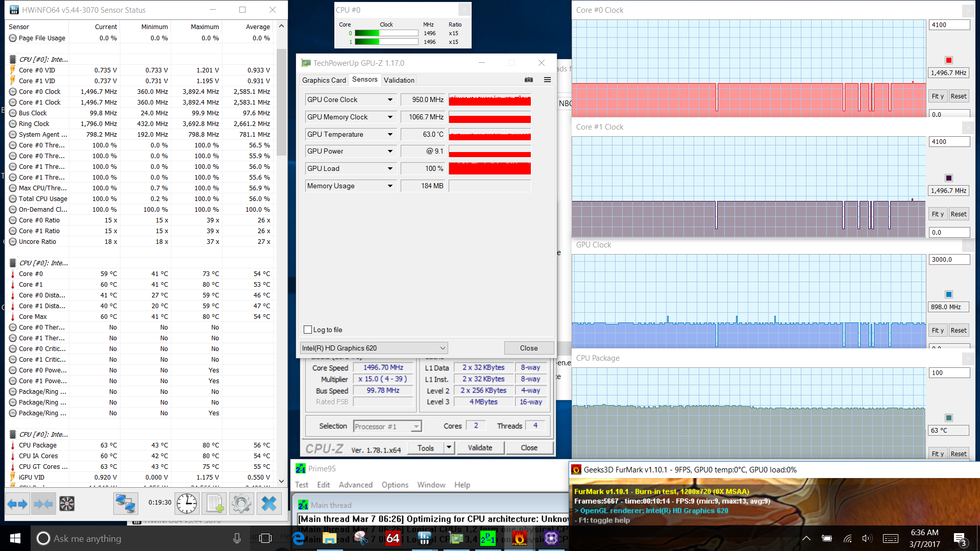
Task: Click the remote network monitoring computers icon
Action: coord(125,504)
